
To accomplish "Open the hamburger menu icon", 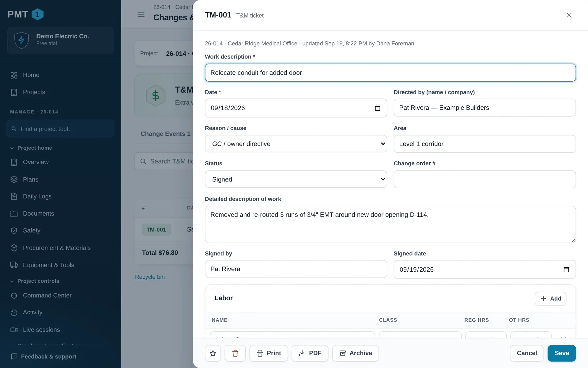I will [141, 14].
